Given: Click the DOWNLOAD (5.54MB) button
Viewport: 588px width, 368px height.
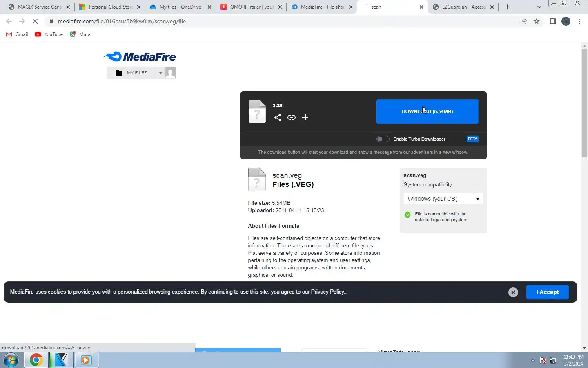Looking at the screenshot, I should point(427,111).
